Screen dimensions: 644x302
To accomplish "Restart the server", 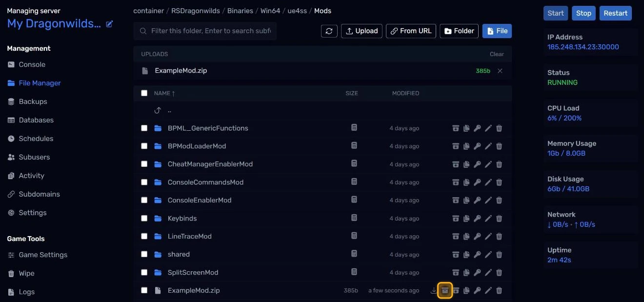I will point(616,13).
